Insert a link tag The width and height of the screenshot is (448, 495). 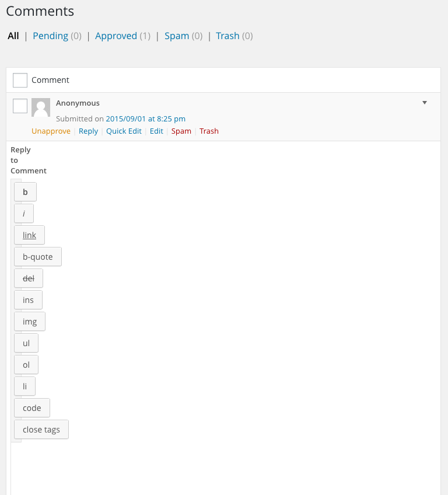click(29, 235)
